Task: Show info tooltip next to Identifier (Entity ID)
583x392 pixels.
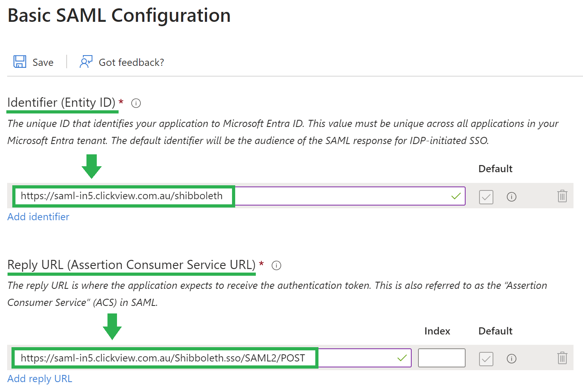Action: [136, 103]
